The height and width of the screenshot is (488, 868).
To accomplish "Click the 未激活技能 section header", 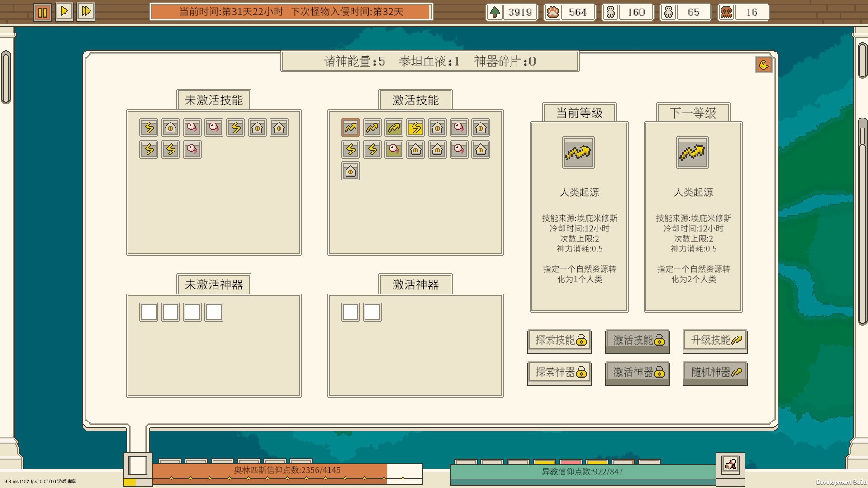I will 214,100.
